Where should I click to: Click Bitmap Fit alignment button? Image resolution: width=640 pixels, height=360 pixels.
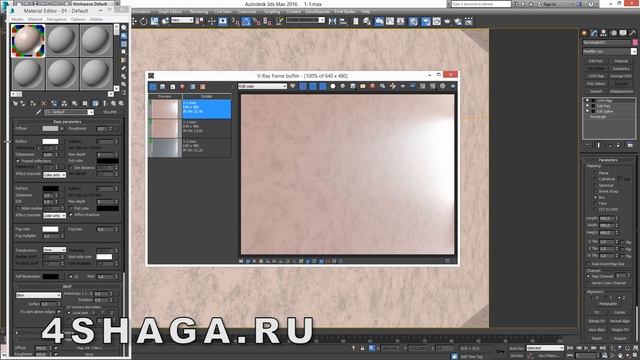click(x=596, y=321)
